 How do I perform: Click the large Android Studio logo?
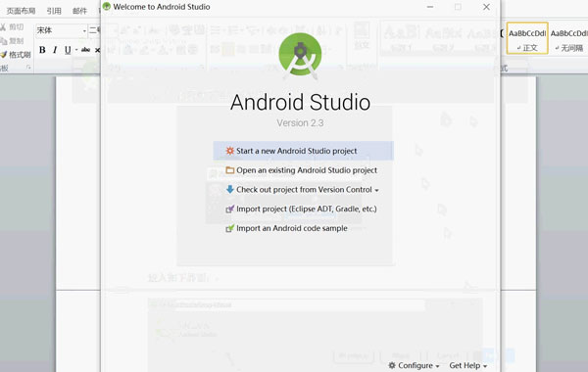(300, 56)
